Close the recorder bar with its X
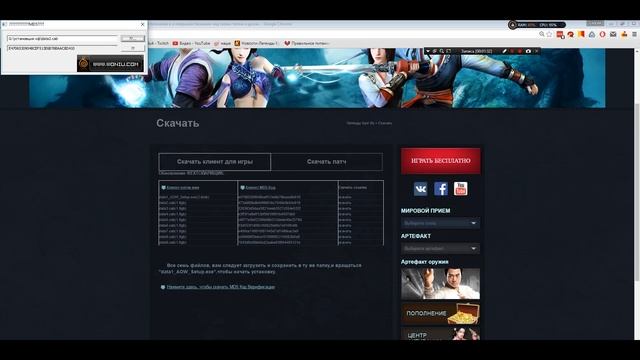The height and width of the screenshot is (360, 640). click(536, 51)
